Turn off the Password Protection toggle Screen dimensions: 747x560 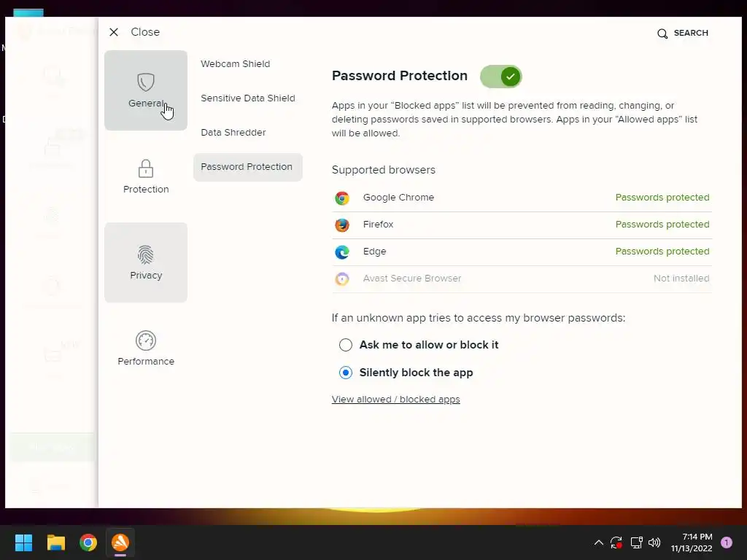coord(500,76)
